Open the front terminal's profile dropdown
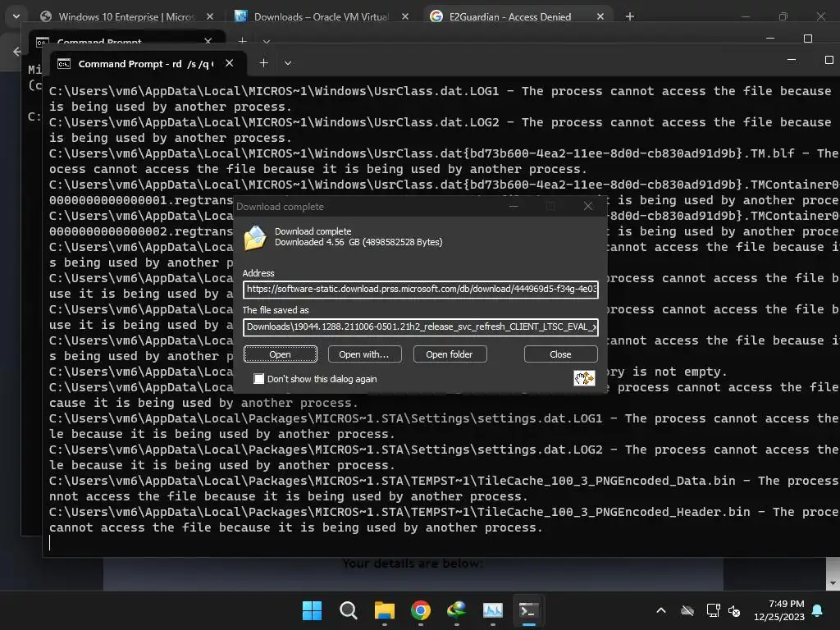 288,63
